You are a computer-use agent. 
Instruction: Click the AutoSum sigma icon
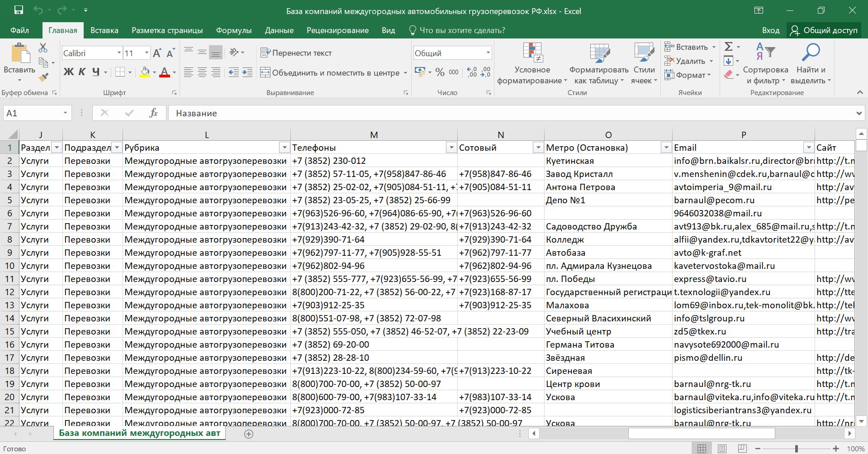pyautogui.click(x=728, y=47)
